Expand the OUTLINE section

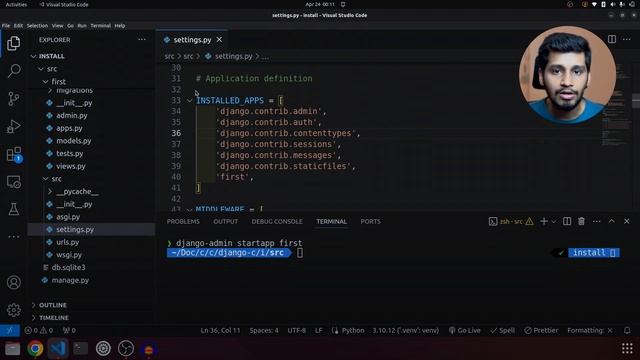[53, 305]
